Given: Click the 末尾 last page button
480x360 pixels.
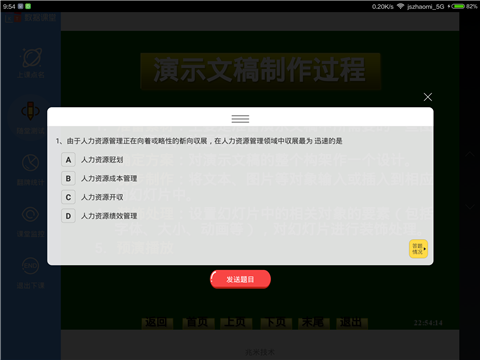Looking at the screenshot, I should point(313,322).
